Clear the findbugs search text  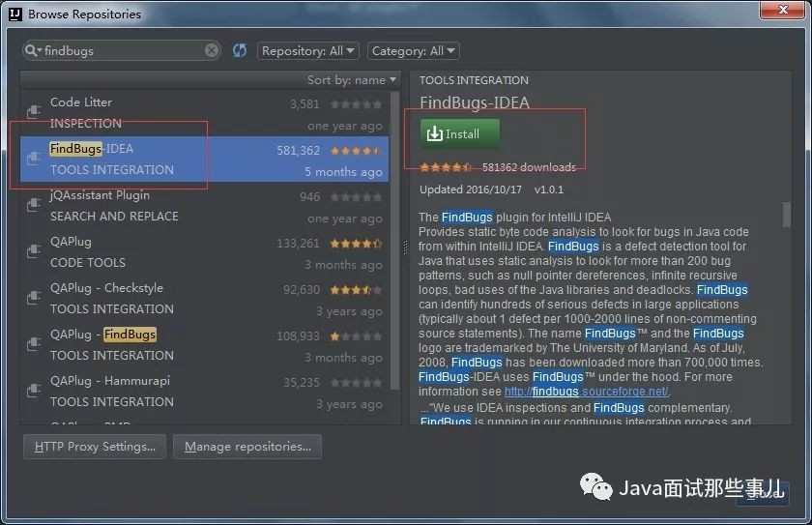tap(212, 50)
